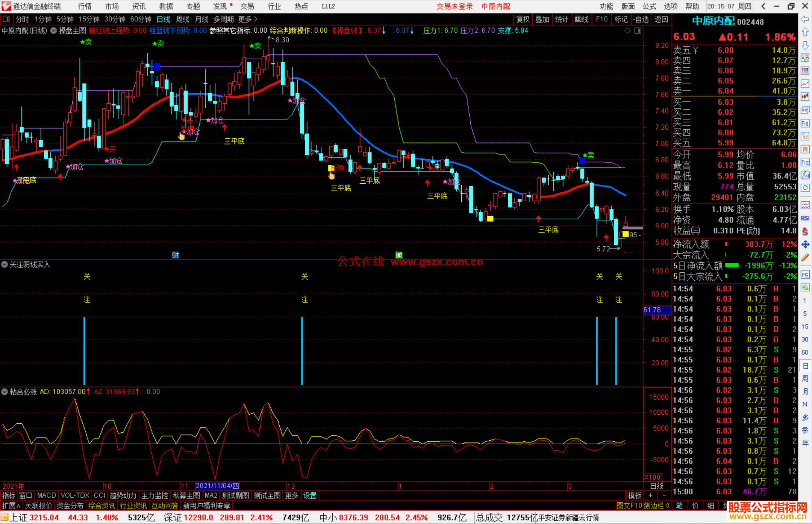Open the 日线 period selector at bottom right
The height and width of the screenshot is (524, 812).
(657, 486)
